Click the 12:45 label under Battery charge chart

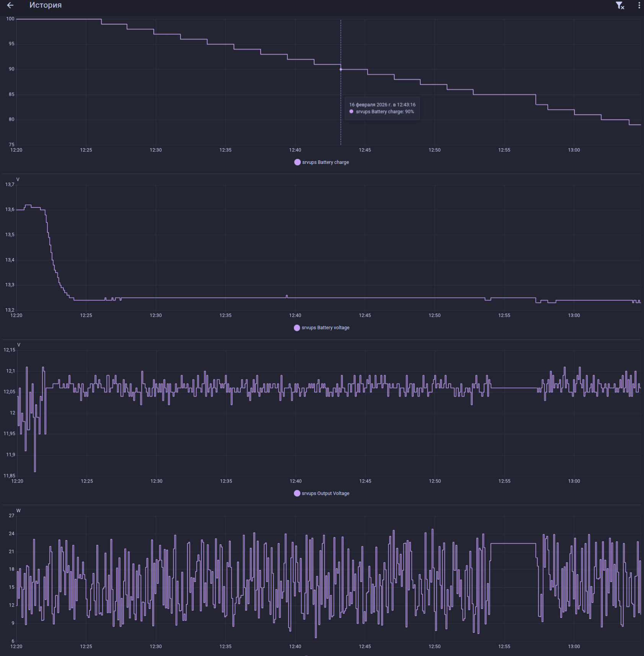[x=365, y=150]
